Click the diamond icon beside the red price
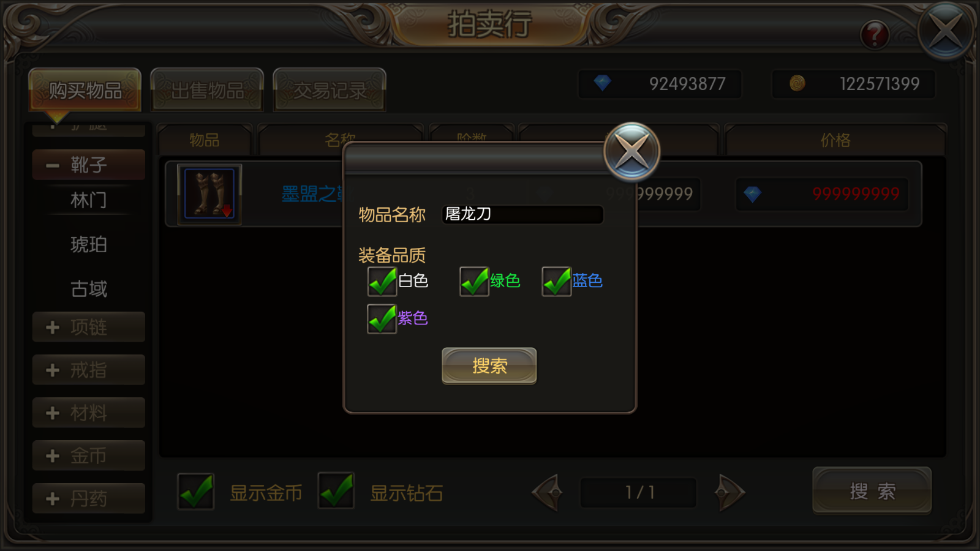This screenshot has width=980, height=551. click(752, 195)
